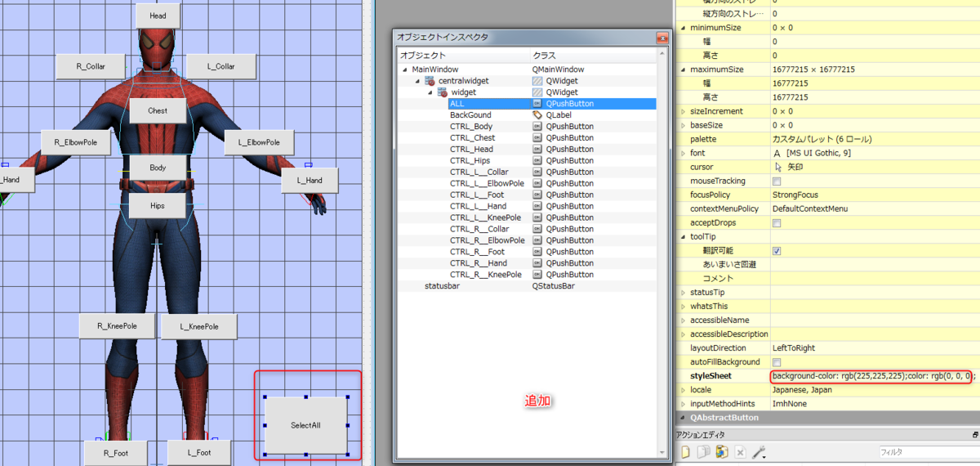Click the QAbstractButton section header
The image size is (980, 466).
[x=827, y=418]
